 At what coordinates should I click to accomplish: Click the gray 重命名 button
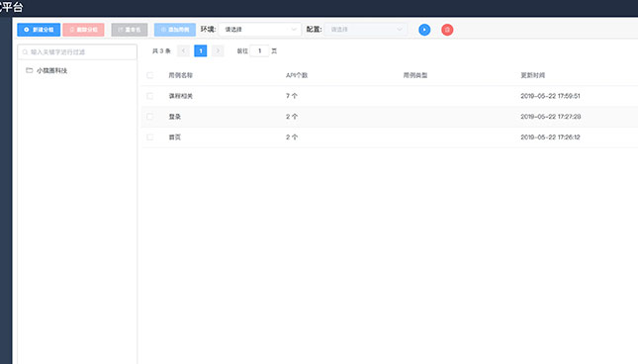tap(130, 30)
